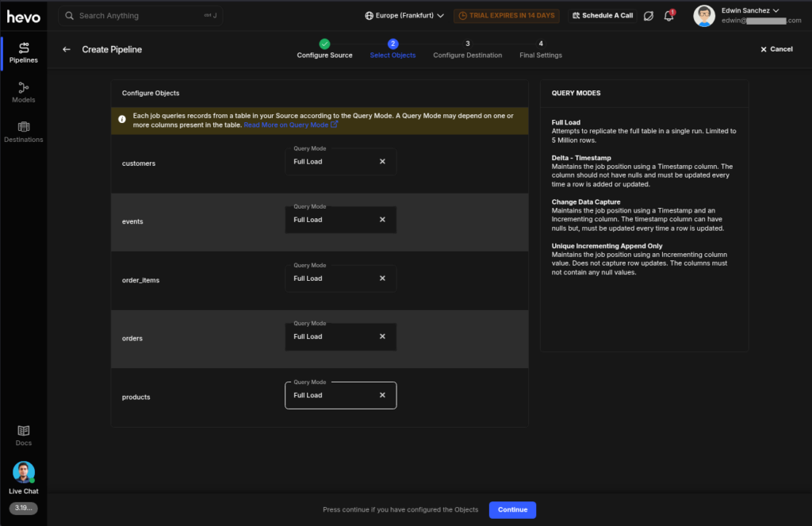Clear the order_items Query Mode selection
Screen dimensions: 812x526
[382, 278]
